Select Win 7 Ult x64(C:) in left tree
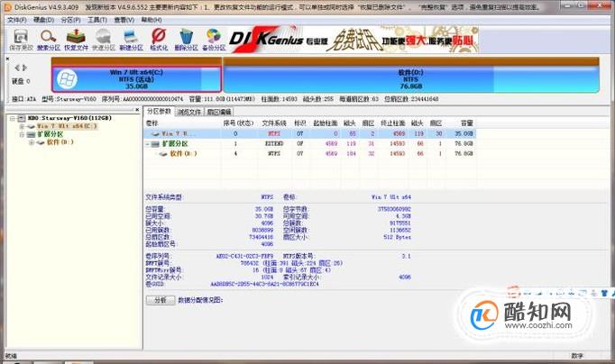Screen dimensions: 615x364 click(67, 126)
